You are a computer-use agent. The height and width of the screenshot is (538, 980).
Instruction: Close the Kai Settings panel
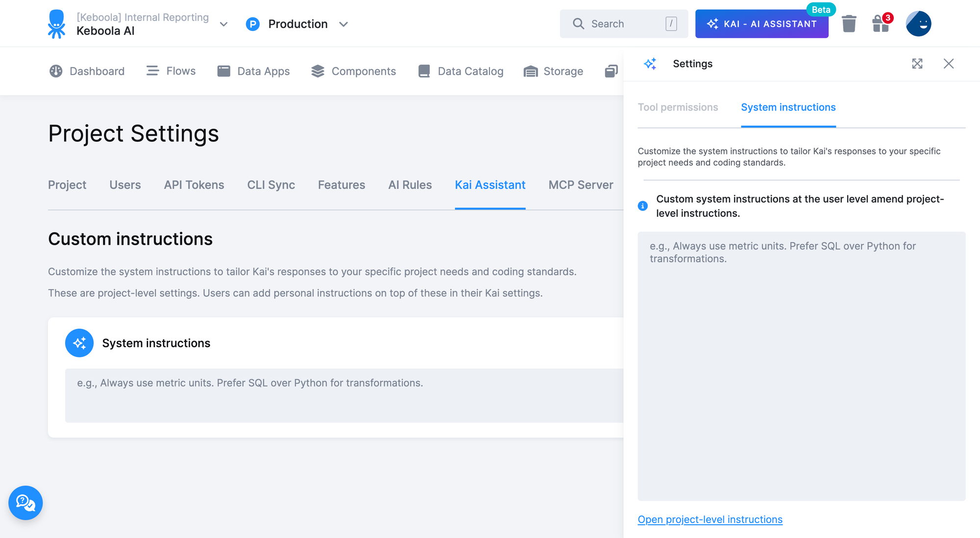point(949,64)
